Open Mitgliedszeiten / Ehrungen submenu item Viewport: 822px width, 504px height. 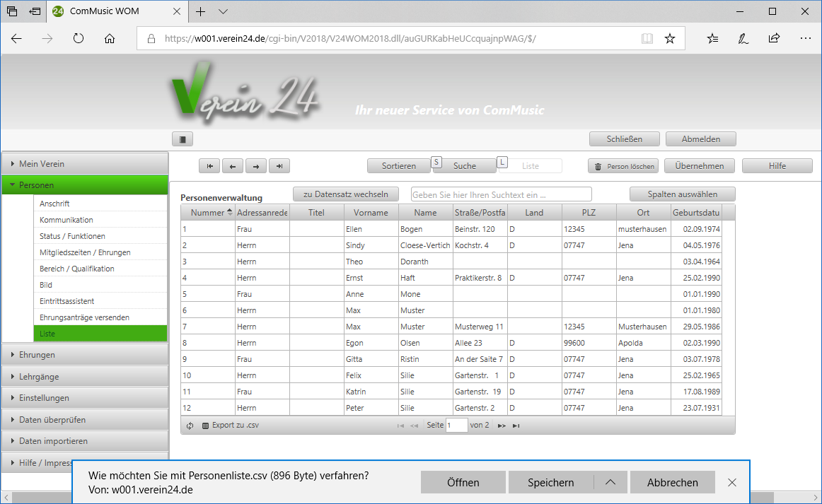100,252
